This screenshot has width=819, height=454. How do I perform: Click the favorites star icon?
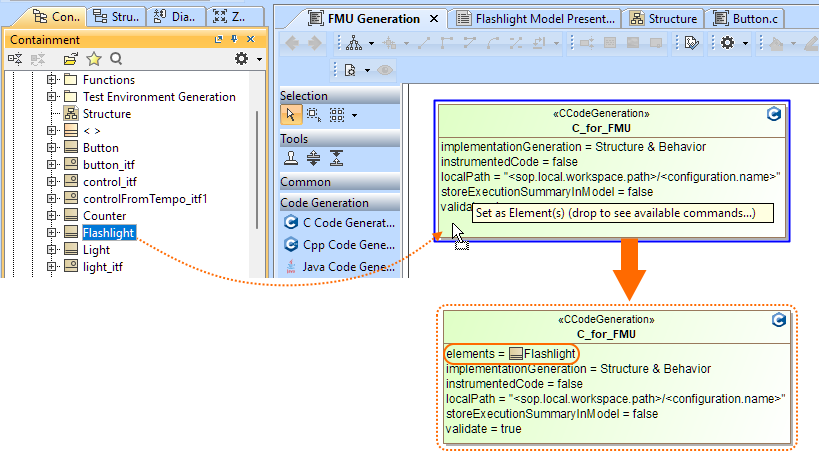pyautogui.click(x=94, y=59)
